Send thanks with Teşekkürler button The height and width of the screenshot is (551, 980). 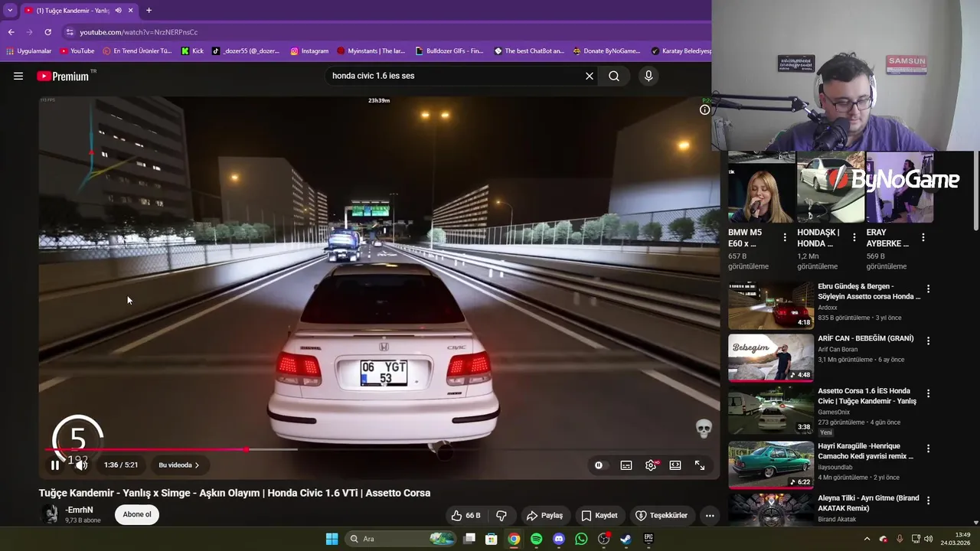click(x=661, y=515)
